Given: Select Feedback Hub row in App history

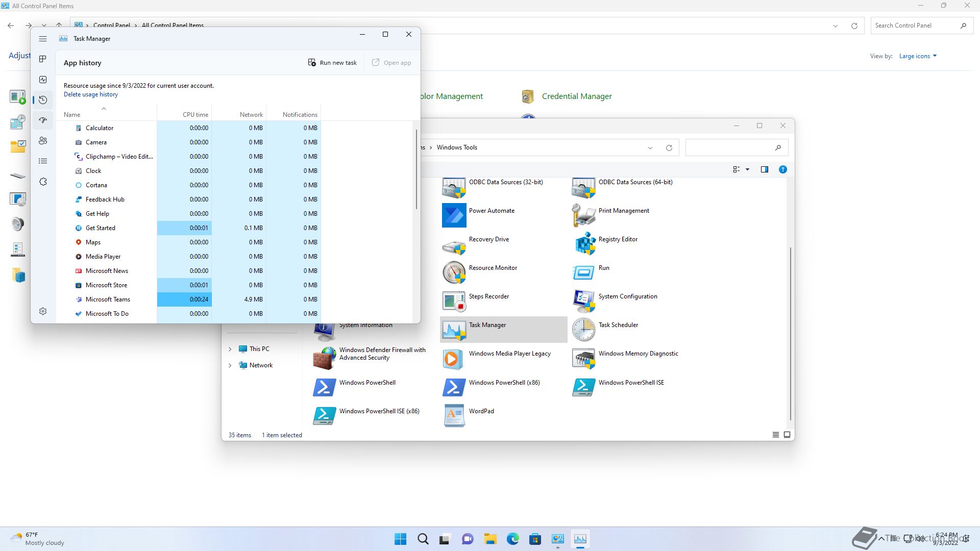Looking at the screenshot, I should point(188,199).
